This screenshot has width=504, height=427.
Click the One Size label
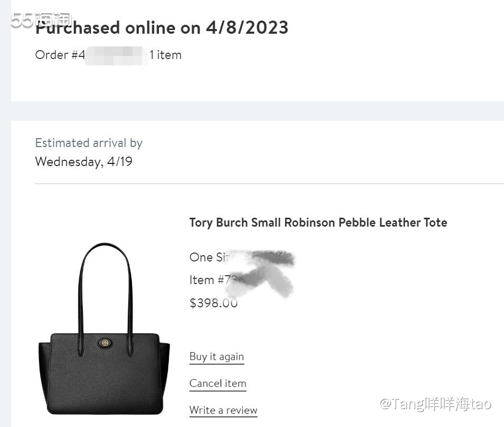(x=208, y=257)
